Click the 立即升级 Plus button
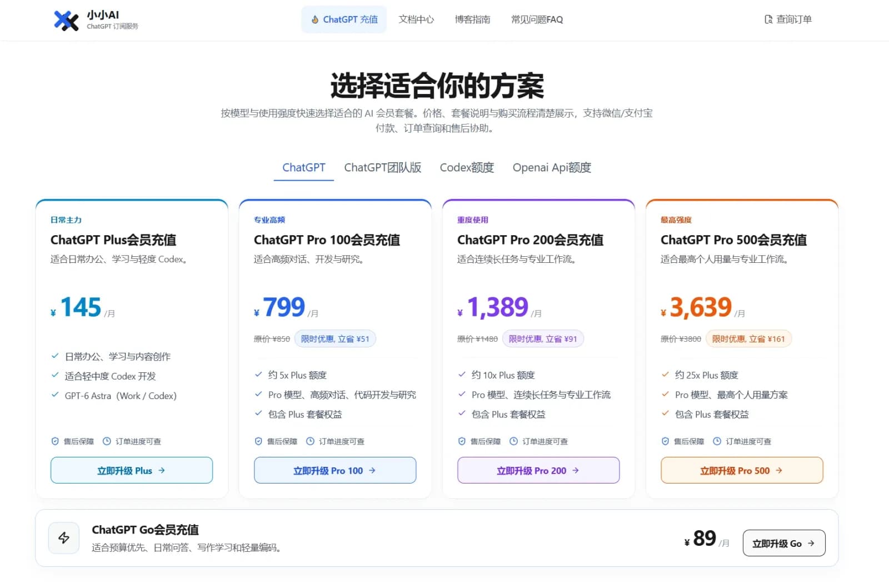This screenshot has width=889, height=588. pos(132,470)
